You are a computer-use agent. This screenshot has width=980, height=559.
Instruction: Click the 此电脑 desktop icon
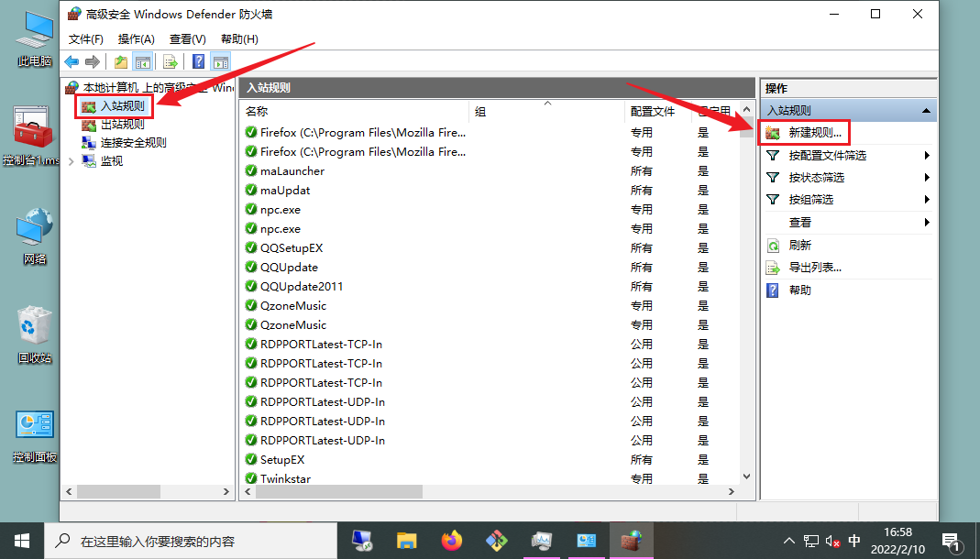tap(35, 38)
